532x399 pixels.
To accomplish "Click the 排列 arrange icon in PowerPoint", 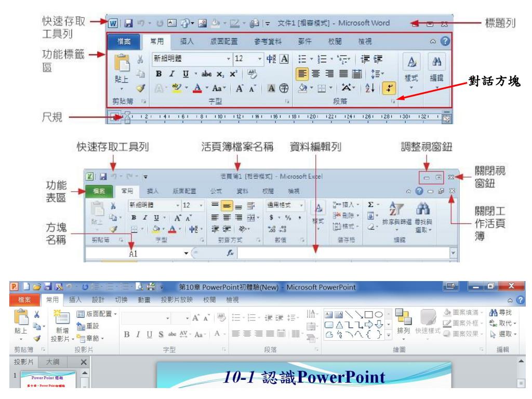I will tap(403, 317).
